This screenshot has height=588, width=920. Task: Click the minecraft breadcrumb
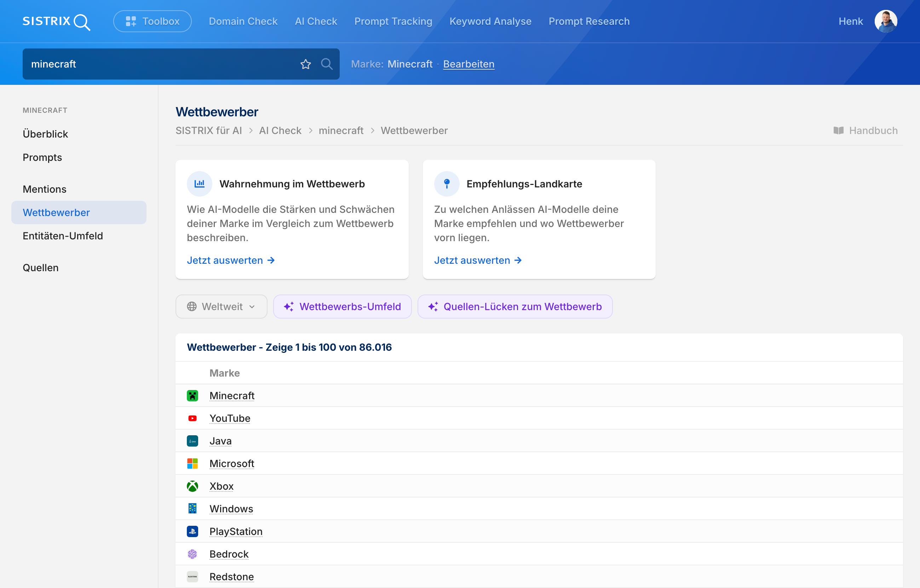(341, 130)
